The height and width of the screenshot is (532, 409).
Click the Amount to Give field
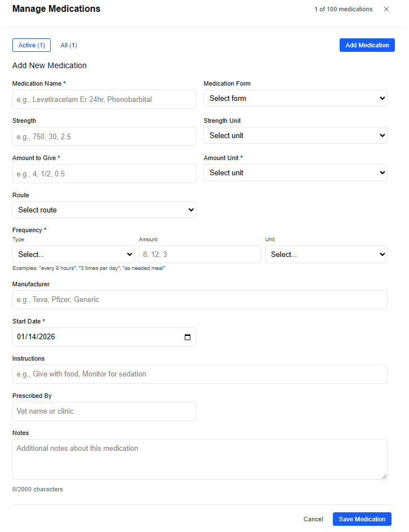(104, 174)
